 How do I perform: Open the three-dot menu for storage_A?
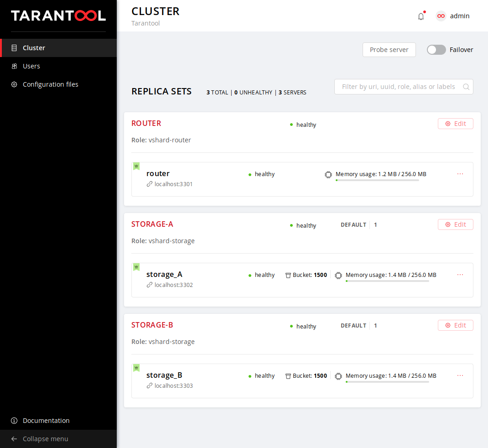point(460,275)
